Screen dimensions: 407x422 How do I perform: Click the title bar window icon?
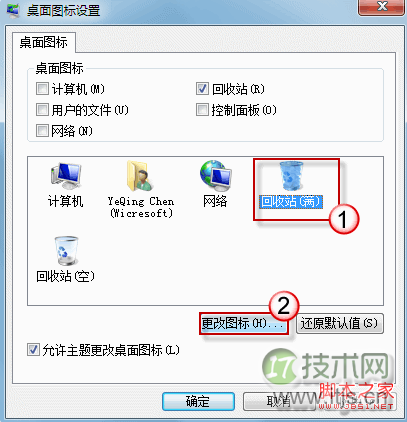(x=13, y=9)
